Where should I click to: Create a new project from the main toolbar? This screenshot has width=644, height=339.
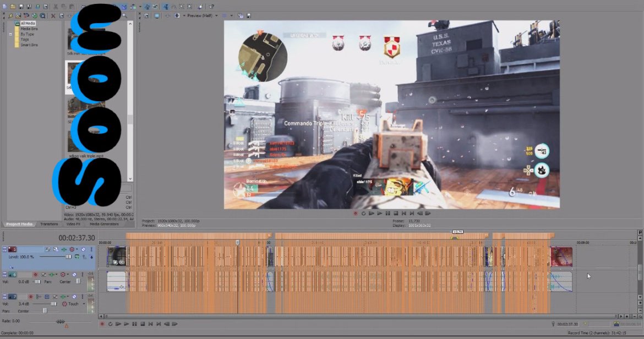[4, 7]
